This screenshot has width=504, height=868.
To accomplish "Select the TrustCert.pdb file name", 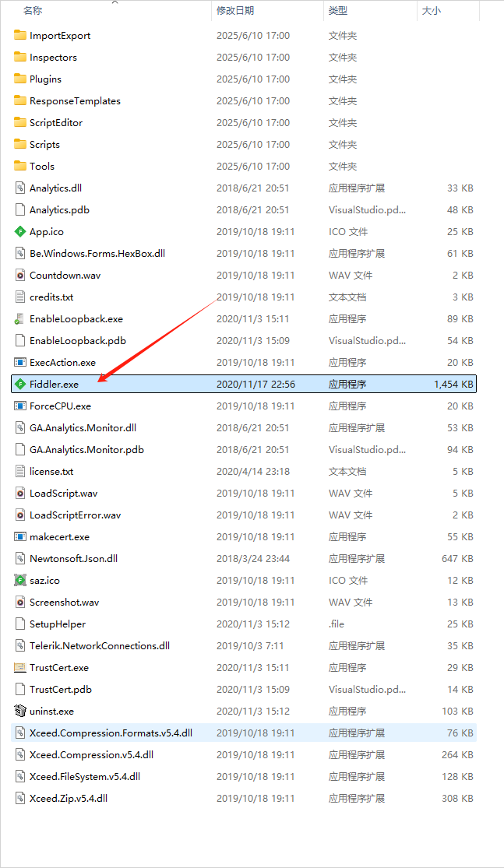I will pyautogui.click(x=61, y=689).
